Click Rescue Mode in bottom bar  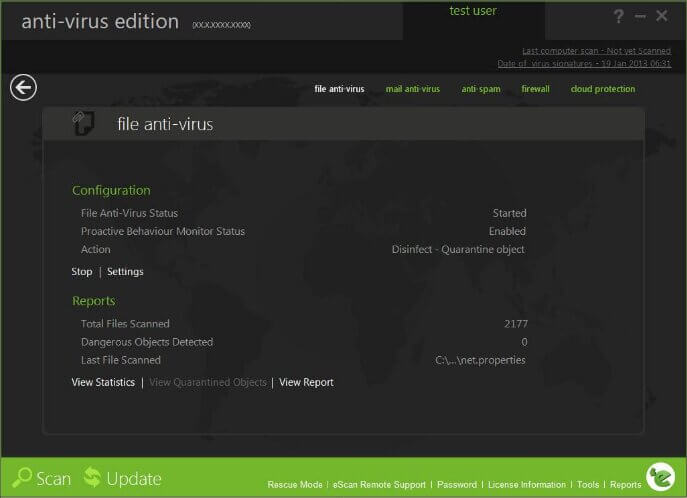295,485
